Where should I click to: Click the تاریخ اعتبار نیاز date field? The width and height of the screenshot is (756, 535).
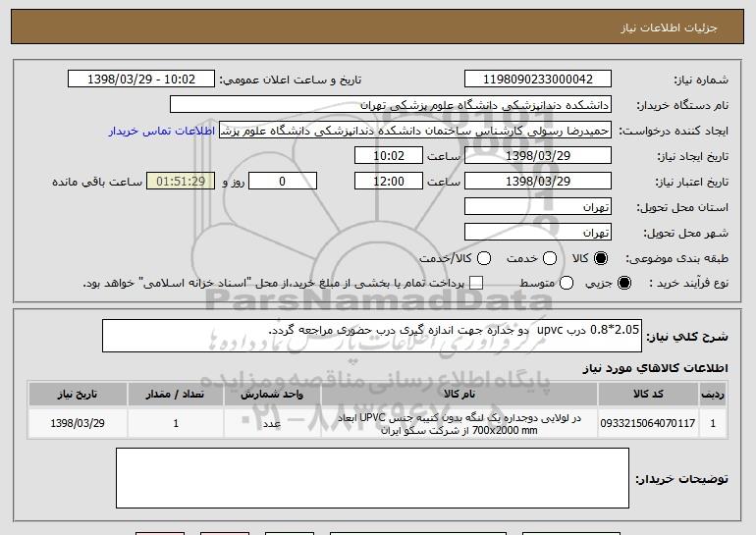click(x=538, y=182)
